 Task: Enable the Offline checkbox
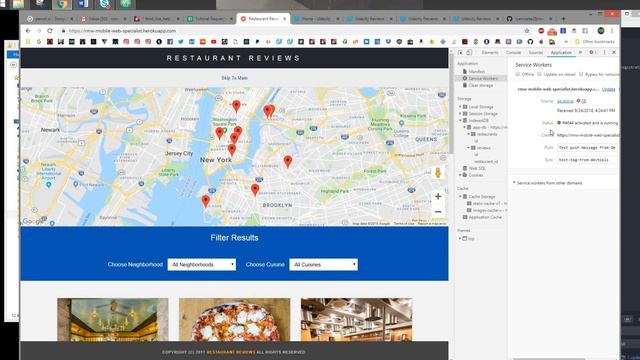click(518, 74)
